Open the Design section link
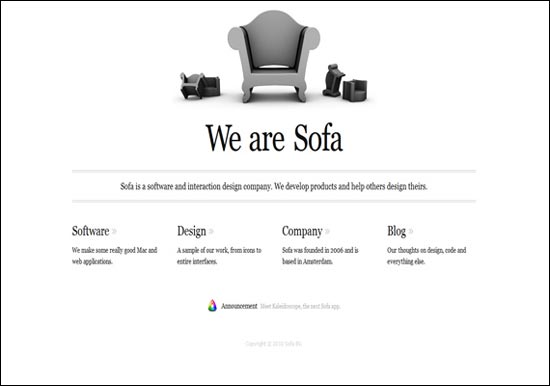Screen dimensions: 550x386 tap(192, 232)
